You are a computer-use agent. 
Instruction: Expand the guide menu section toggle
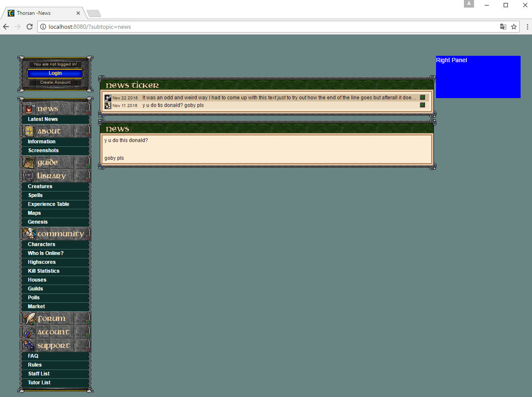88,166
